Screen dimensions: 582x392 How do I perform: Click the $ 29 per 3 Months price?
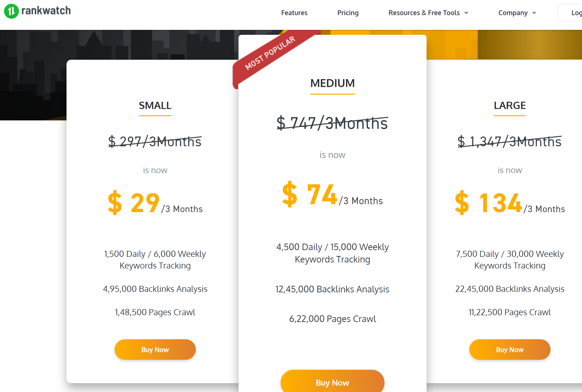pyautogui.click(x=155, y=203)
